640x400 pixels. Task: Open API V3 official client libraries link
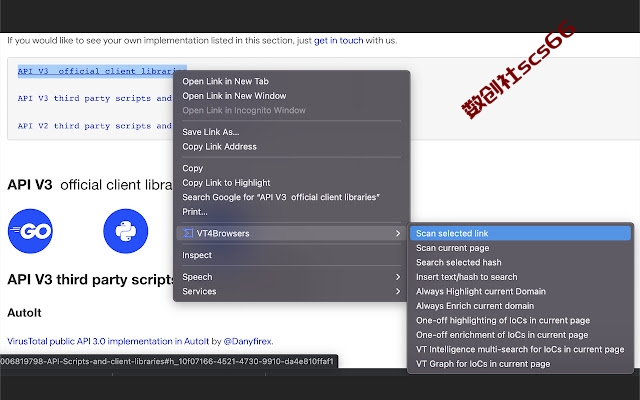pyautogui.click(x=96, y=71)
